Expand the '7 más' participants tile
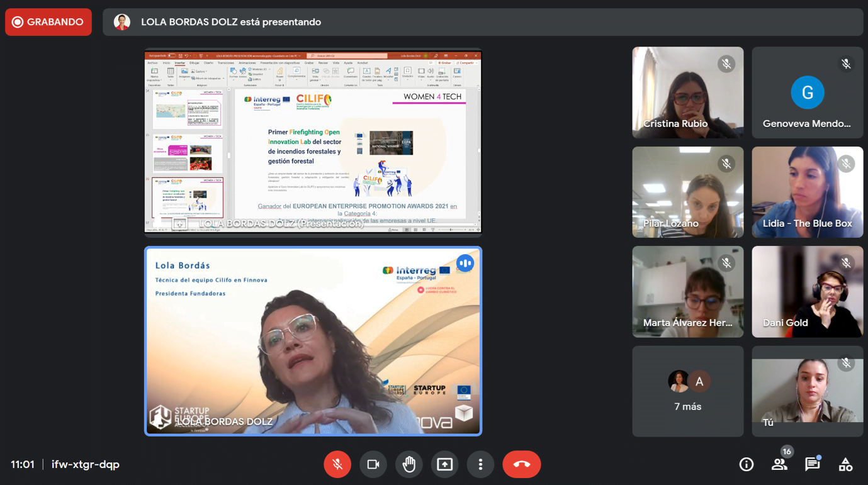 point(687,391)
